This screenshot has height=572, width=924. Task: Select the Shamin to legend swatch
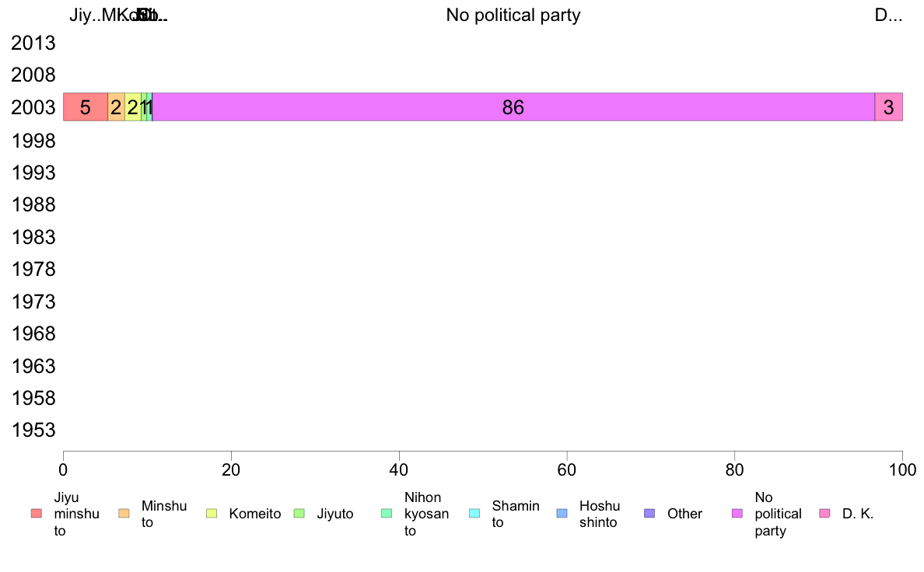(x=474, y=514)
